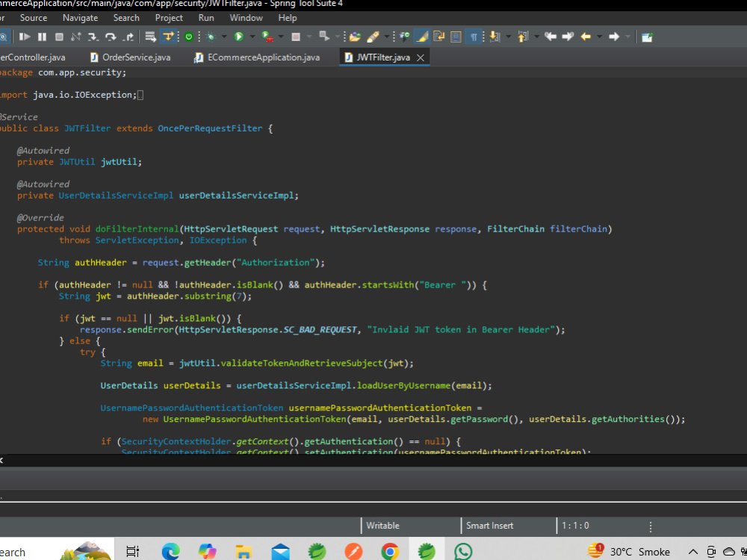747x560 pixels.
Task: Click the green power Relaunch icon
Action: pyautogui.click(x=189, y=37)
